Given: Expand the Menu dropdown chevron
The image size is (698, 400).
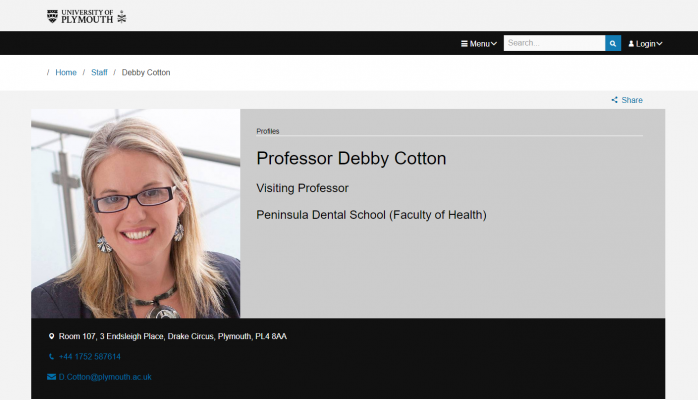Looking at the screenshot, I should pos(494,44).
